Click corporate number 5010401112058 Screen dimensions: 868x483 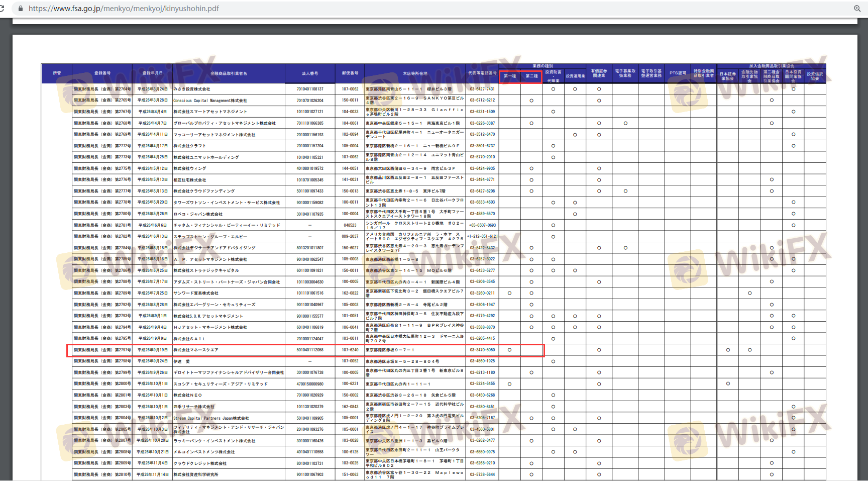[310, 350]
